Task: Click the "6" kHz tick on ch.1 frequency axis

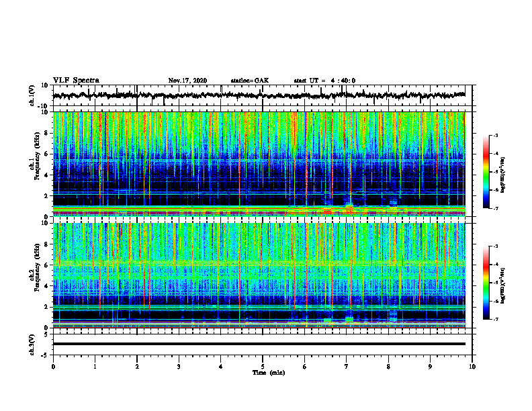Action: click(x=46, y=154)
